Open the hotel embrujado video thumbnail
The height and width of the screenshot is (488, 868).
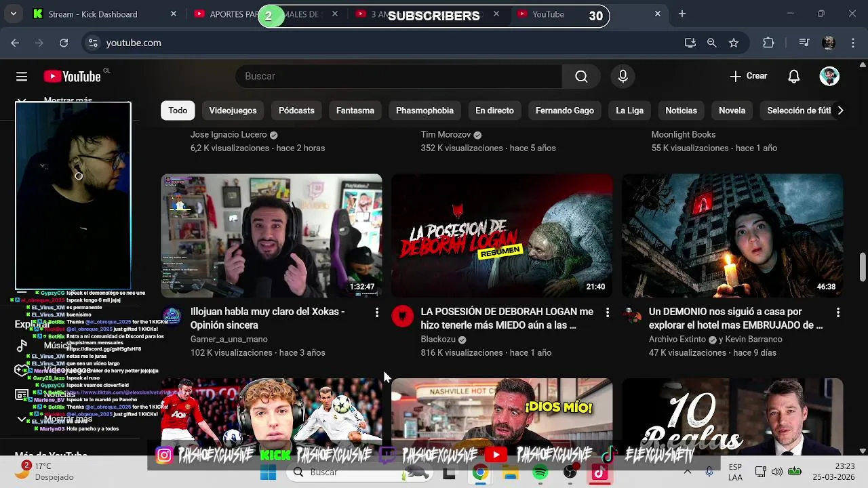(732, 236)
